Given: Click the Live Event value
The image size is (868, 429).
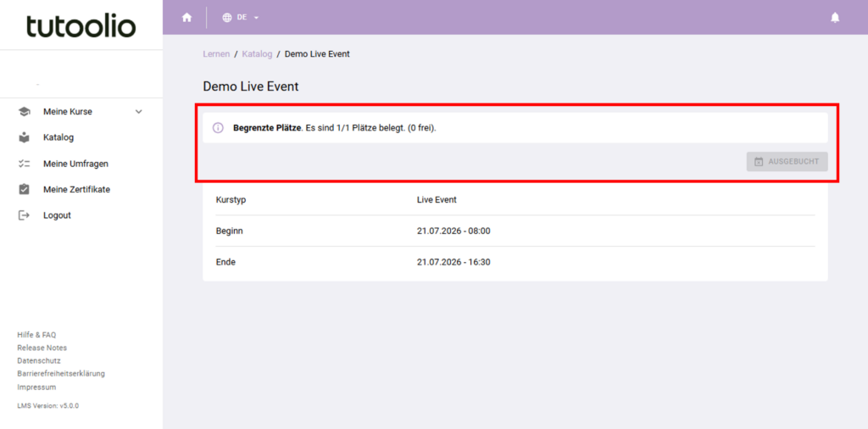Looking at the screenshot, I should [x=437, y=200].
